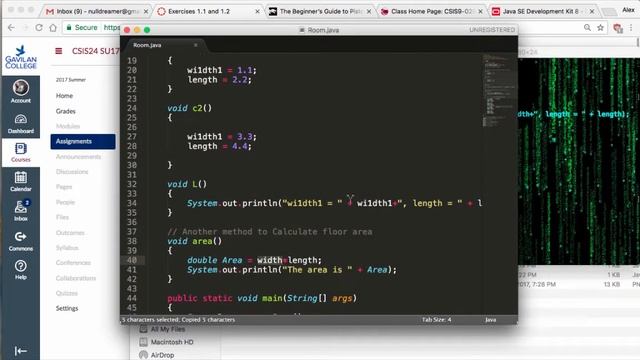
Task: Click the browser extension icon beside the star
Action: point(618,28)
